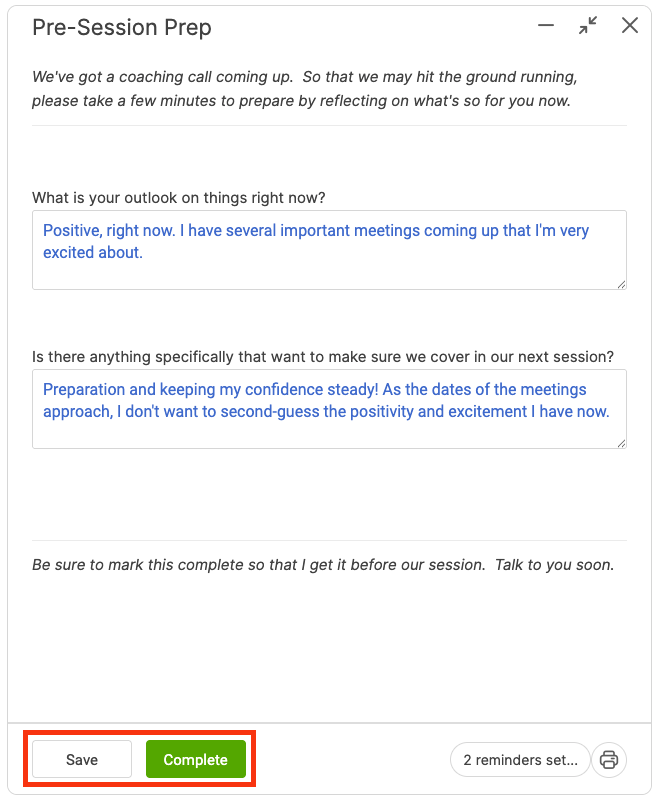This screenshot has height=802, width=661.
Task: Click the printer icon to print the form
Action: point(609,760)
